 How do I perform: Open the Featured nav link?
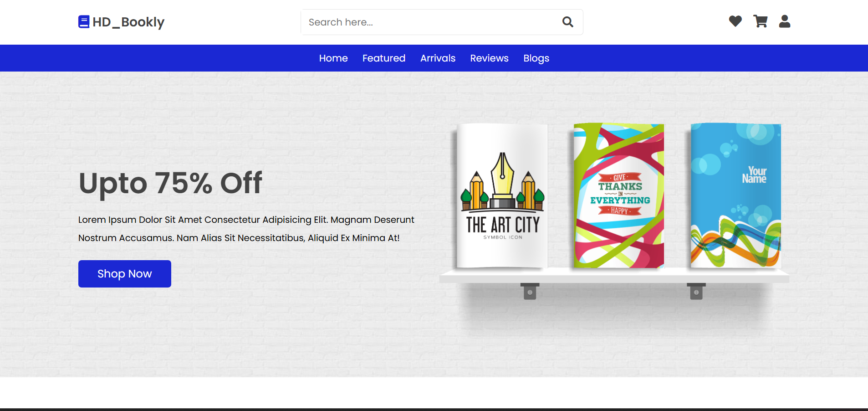(x=383, y=58)
